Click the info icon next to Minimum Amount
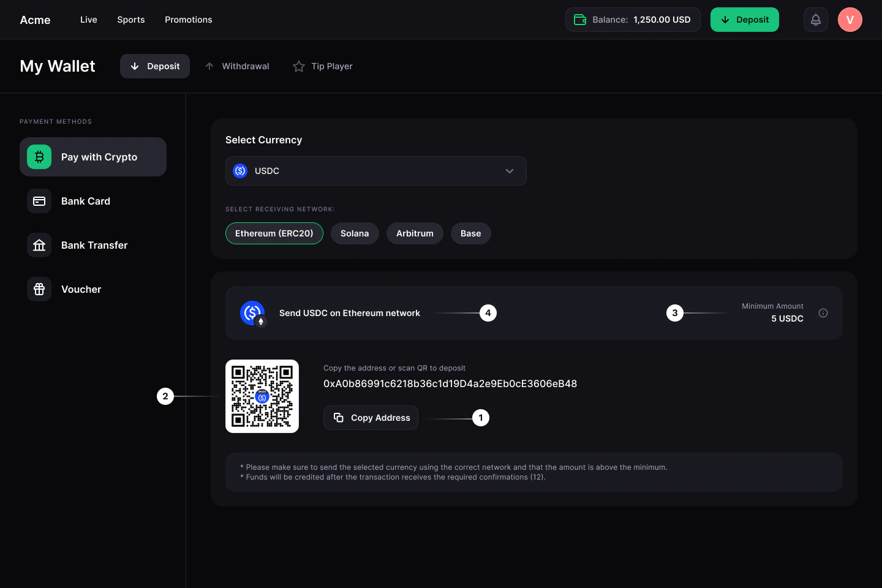The height and width of the screenshot is (588, 882). (x=823, y=313)
